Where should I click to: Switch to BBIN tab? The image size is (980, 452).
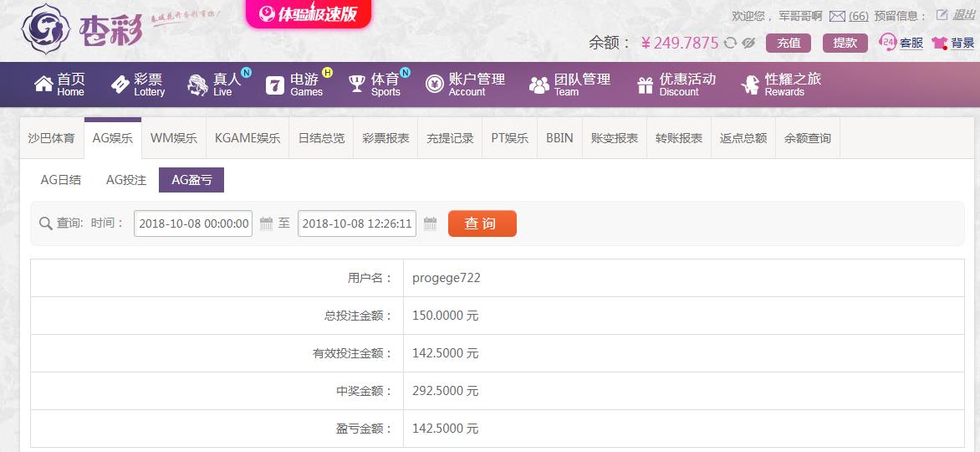[x=559, y=138]
